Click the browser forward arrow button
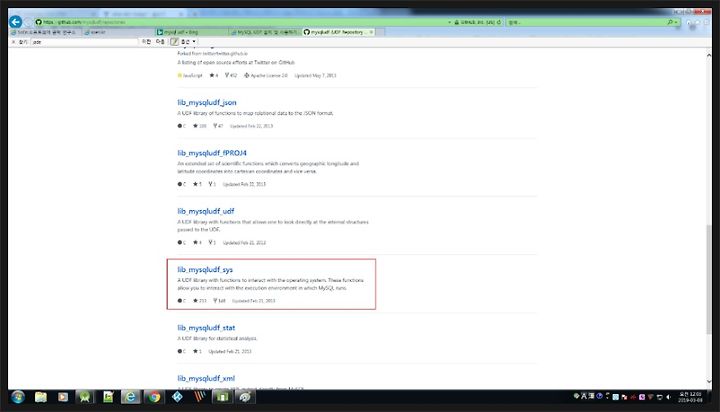The width and height of the screenshot is (720, 412). click(x=28, y=22)
